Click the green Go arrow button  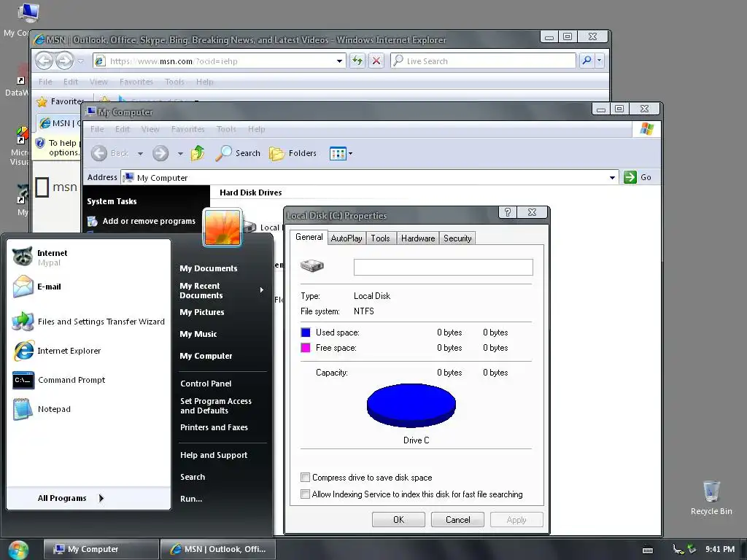click(x=630, y=177)
